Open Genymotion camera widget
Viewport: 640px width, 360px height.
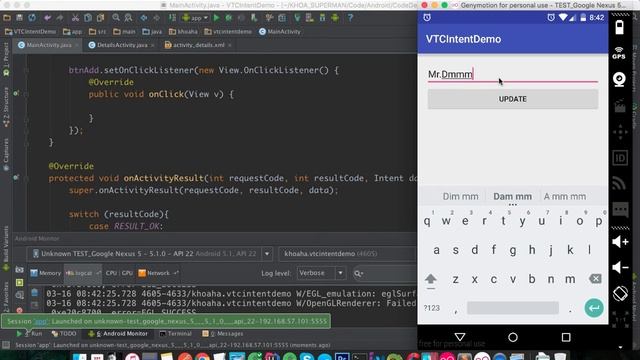pyautogui.click(x=620, y=79)
